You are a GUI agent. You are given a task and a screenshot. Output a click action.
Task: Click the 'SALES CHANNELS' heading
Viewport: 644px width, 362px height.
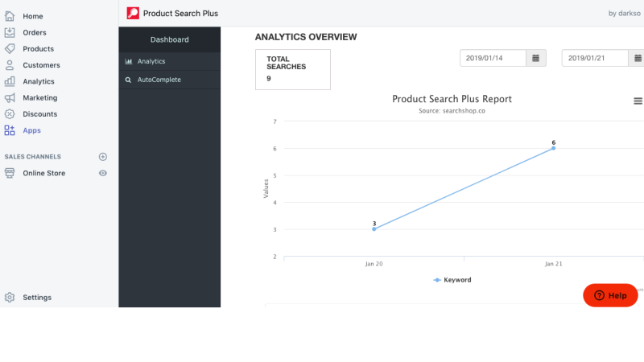click(32, 157)
